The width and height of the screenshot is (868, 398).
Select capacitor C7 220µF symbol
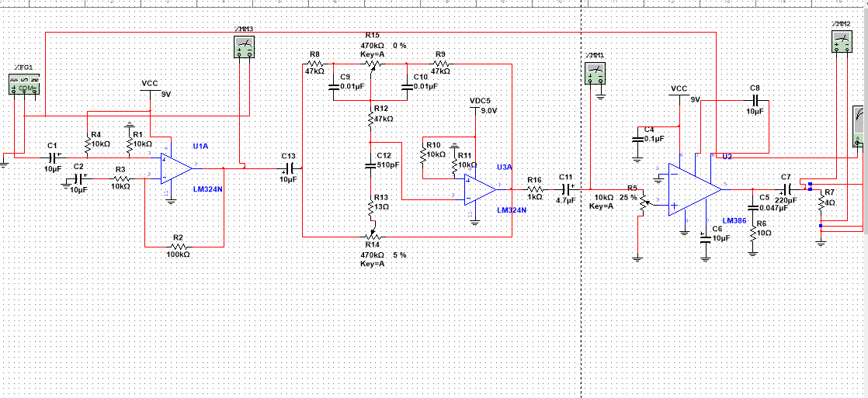(x=786, y=189)
